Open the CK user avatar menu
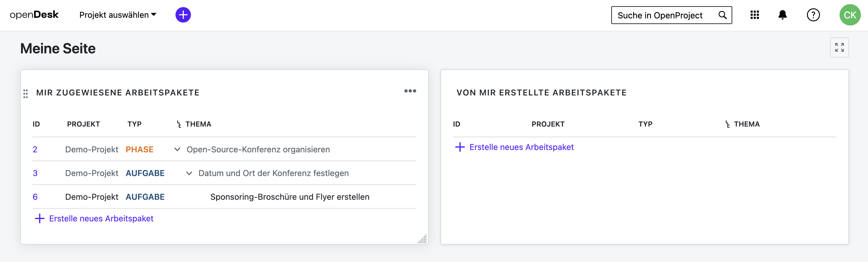The image size is (868, 262). click(849, 15)
